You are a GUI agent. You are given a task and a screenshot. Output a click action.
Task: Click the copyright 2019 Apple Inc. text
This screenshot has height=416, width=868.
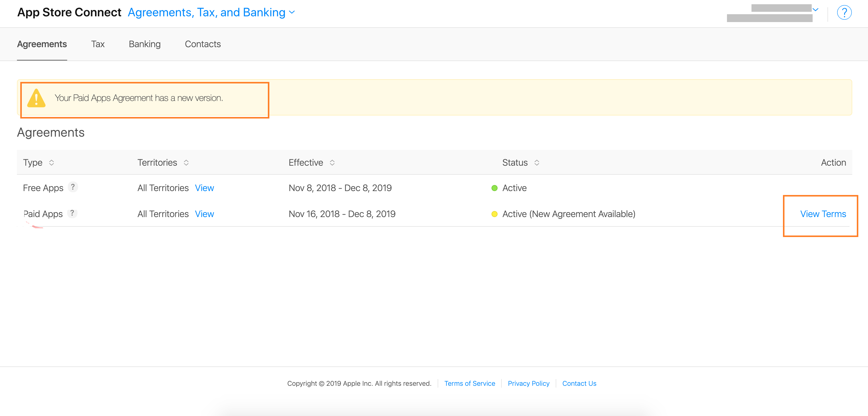point(359,384)
